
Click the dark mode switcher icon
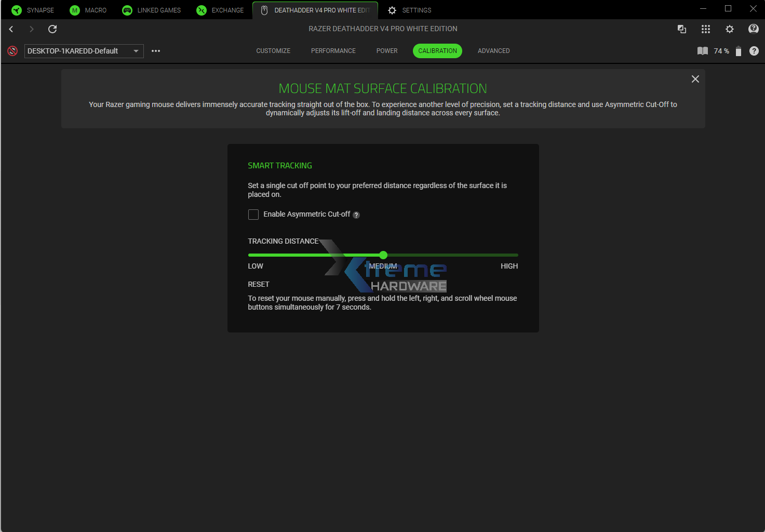tap(681, 29)
